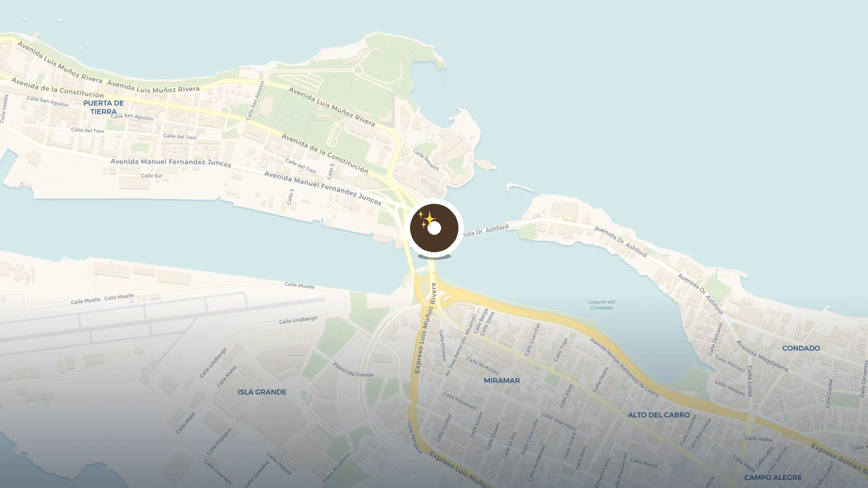This screenshot has height=488, width=868.
Task: Select the Puerta de Tierra neighborhood label
Action: (104, 107)
